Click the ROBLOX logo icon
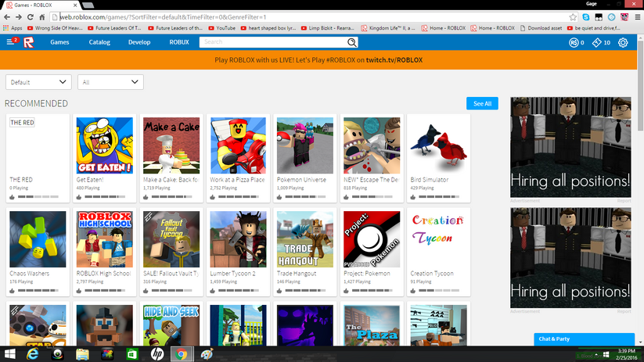Viewport: 644px width, 362px height. [29, 42]
